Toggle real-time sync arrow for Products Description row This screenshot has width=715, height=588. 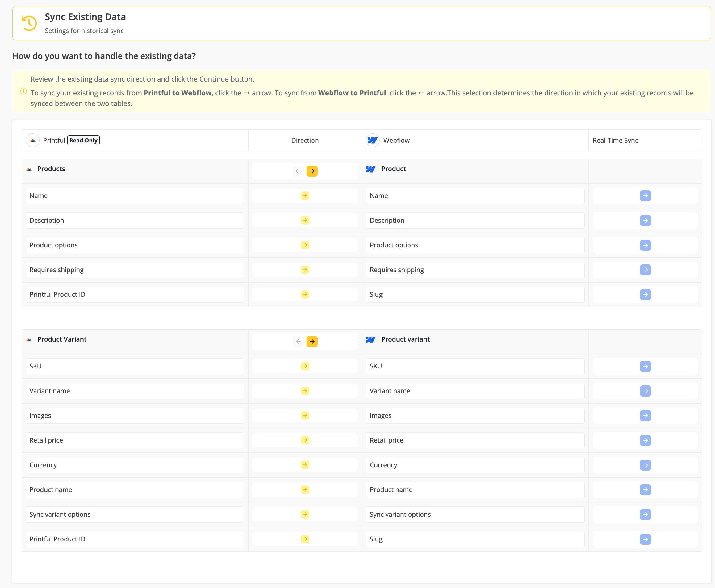[x=645, y=220]
